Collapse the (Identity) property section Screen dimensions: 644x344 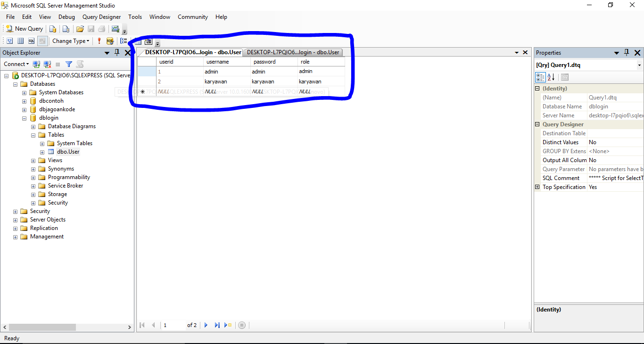pyautogui.click(x=537, y=89)
